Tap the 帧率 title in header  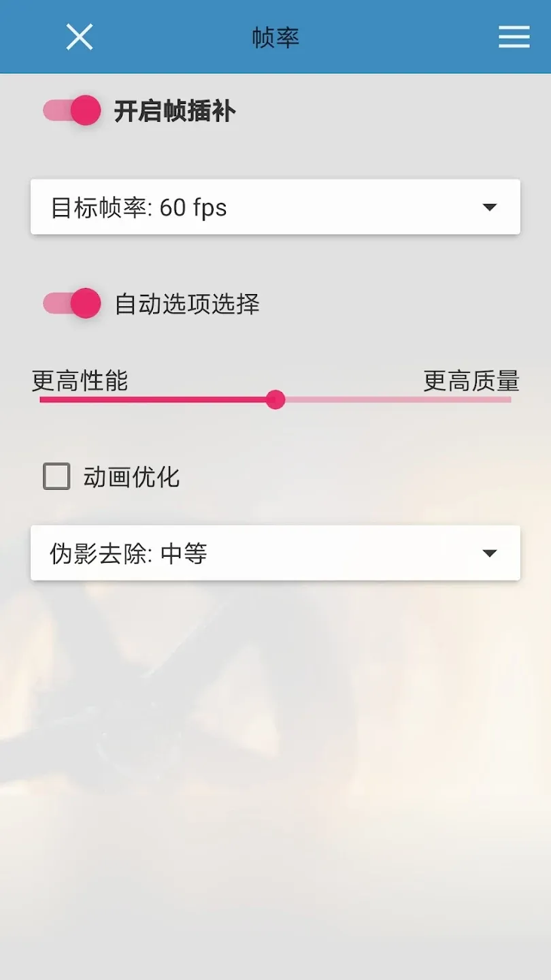(275, 37)
